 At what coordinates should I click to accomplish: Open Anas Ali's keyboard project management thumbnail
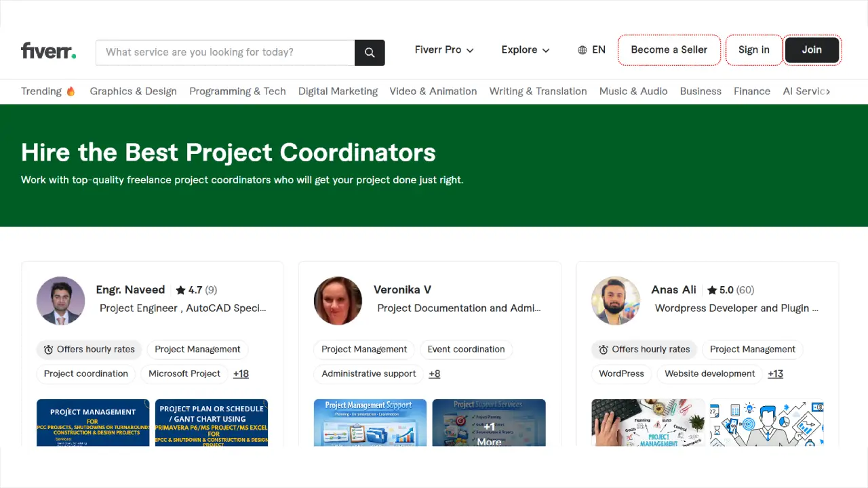(648, 422)
